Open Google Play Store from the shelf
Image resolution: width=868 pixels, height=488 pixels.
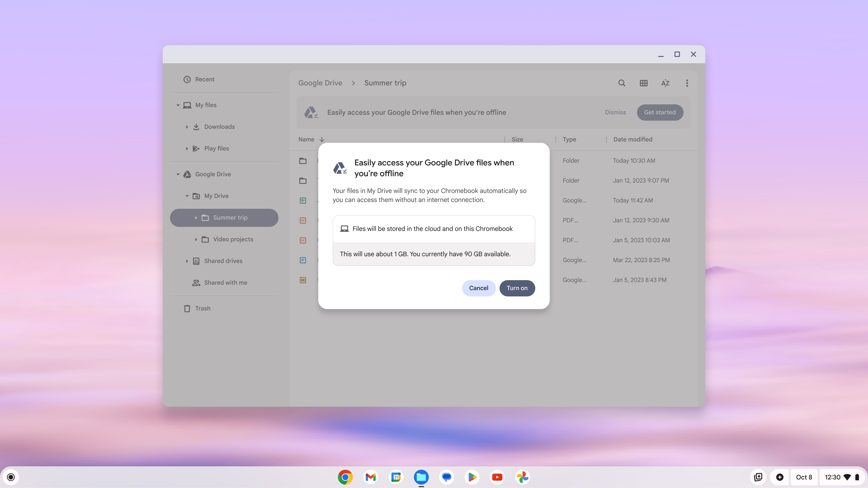coord(472,477)
